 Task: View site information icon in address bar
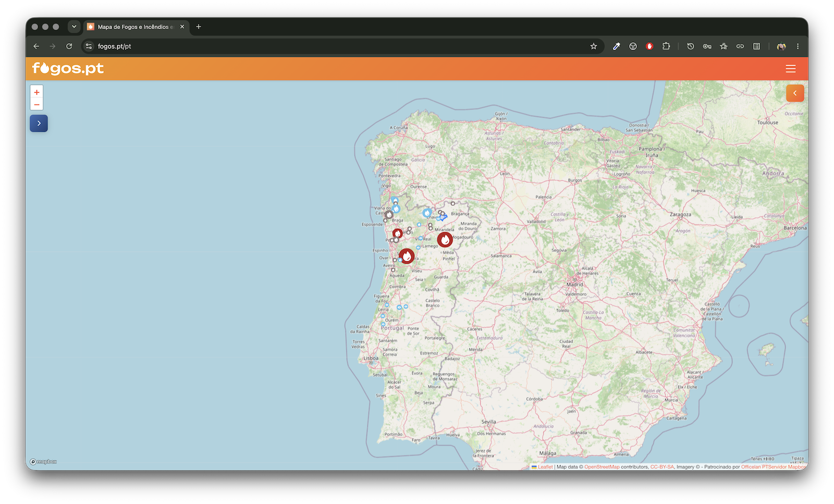click(x=89, y=46)
